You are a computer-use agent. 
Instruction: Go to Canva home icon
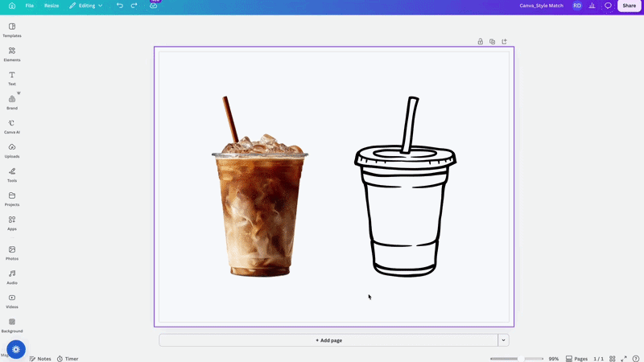12,6
